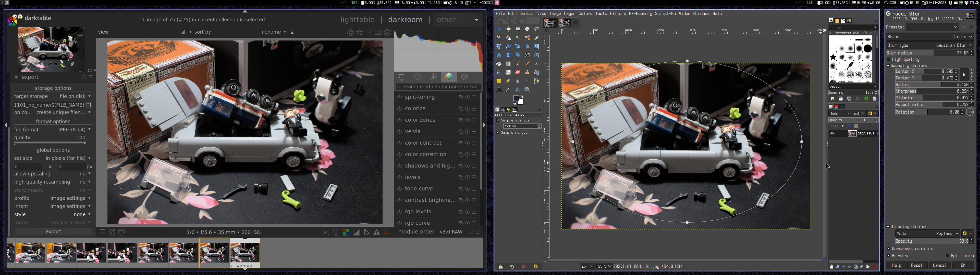The width and height of the screenshot is (980, 275).
Task: Select the Text tool in GIMP toolbox
Action: 499,90
